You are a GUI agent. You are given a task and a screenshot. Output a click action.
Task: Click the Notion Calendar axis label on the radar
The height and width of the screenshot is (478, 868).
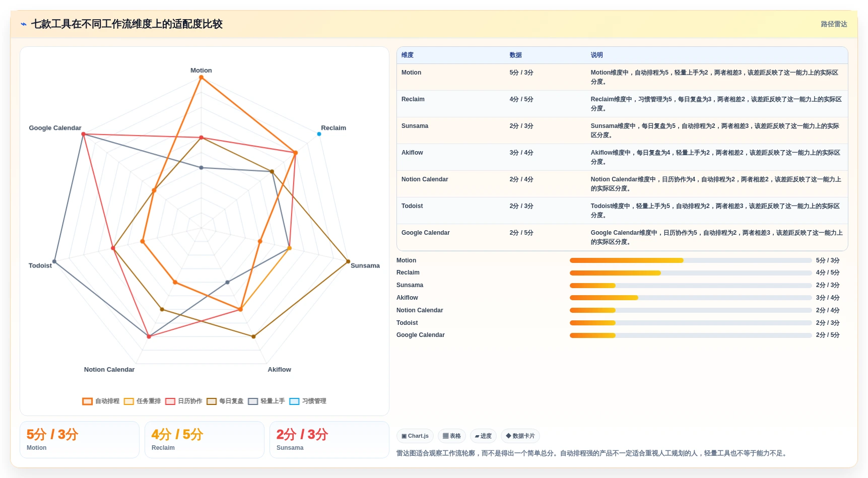[109, 370]
